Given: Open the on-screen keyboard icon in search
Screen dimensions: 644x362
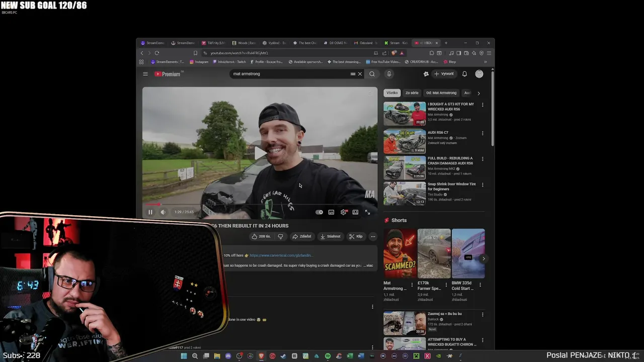Looking at the screenshot, I should 353,74.
